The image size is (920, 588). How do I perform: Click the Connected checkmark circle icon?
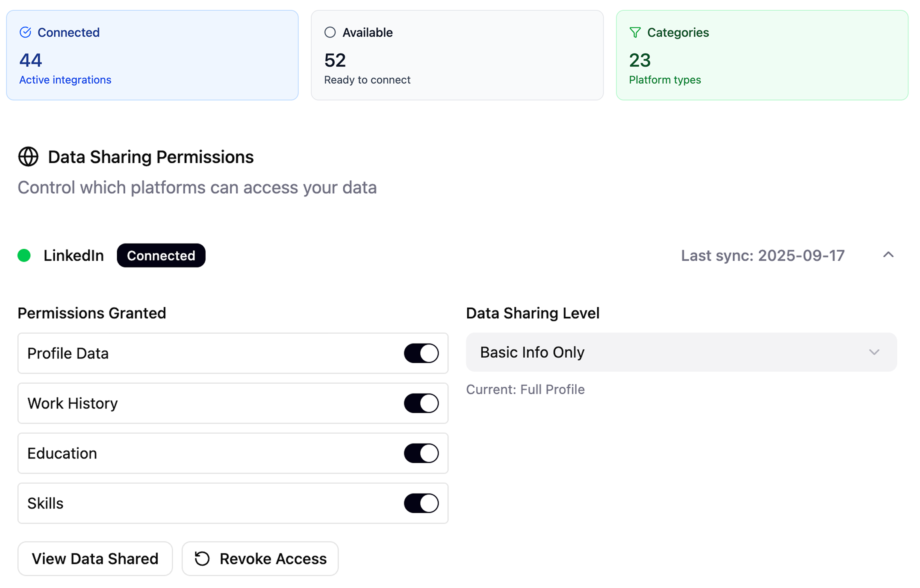click(26, 32)
